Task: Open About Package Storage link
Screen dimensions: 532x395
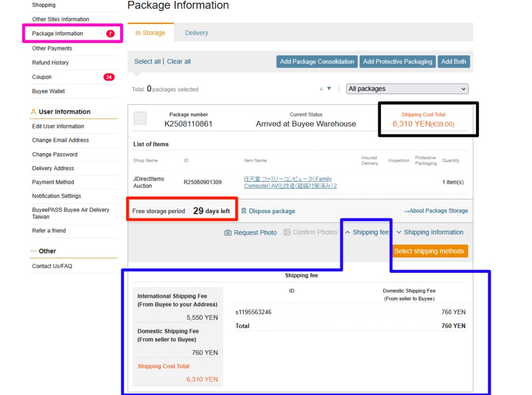Action: (x=436, y=211)
